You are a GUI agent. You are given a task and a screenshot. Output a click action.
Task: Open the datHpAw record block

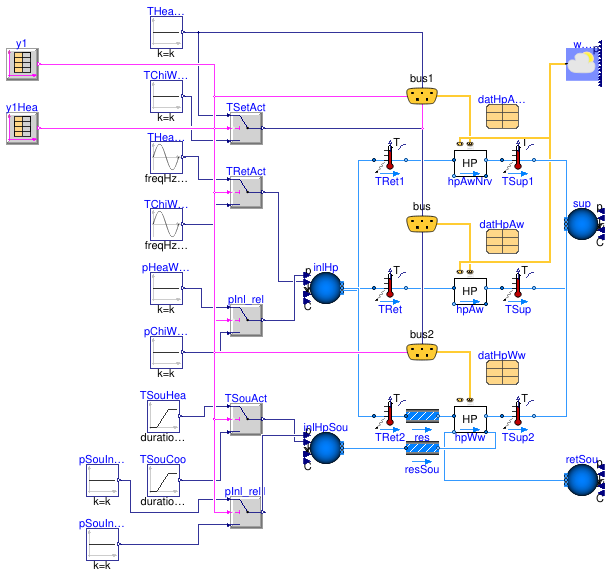[502, 242]
